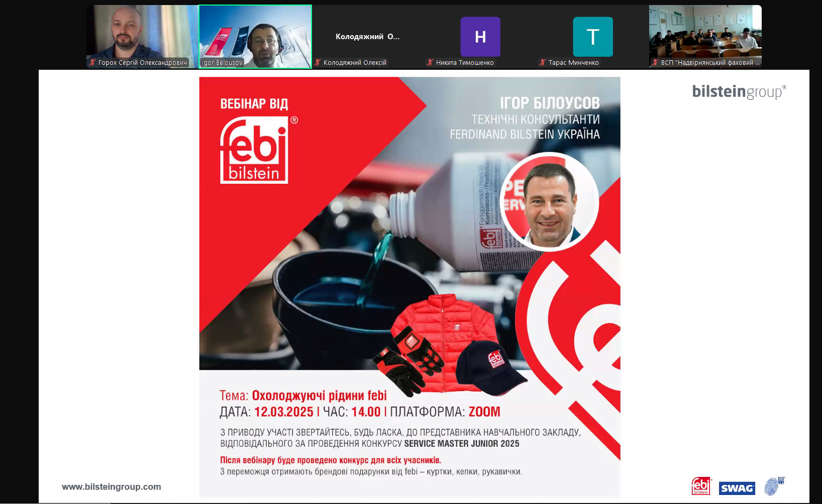Image resolution: width=822 pixels, height=504 pixels.
Task: Click the Колодяжний Олексій name label
Action: (355, 63)
